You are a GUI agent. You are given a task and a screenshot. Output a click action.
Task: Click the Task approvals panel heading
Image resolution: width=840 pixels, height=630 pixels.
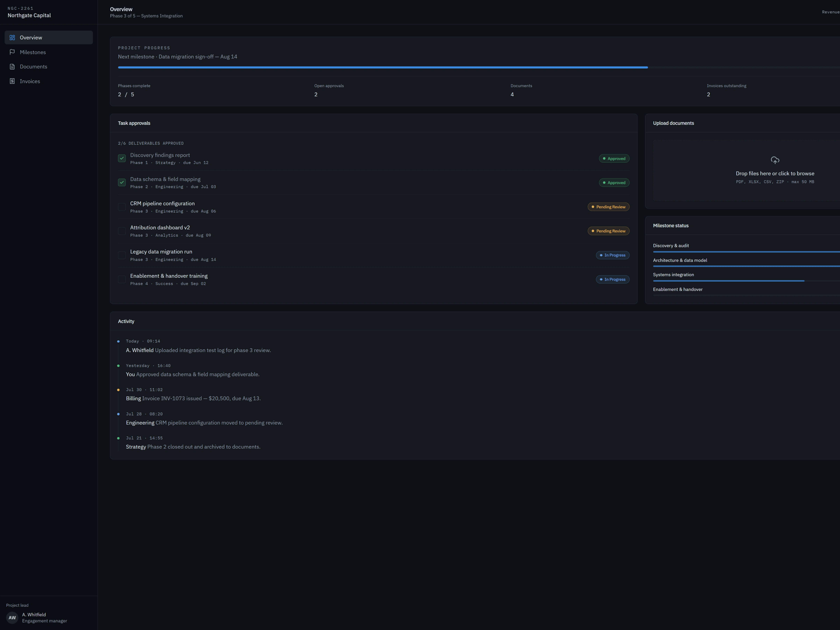click(134, 123)
